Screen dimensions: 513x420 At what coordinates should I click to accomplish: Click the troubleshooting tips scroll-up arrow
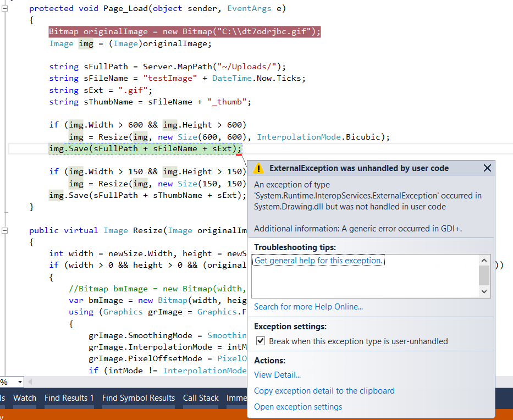484,261
